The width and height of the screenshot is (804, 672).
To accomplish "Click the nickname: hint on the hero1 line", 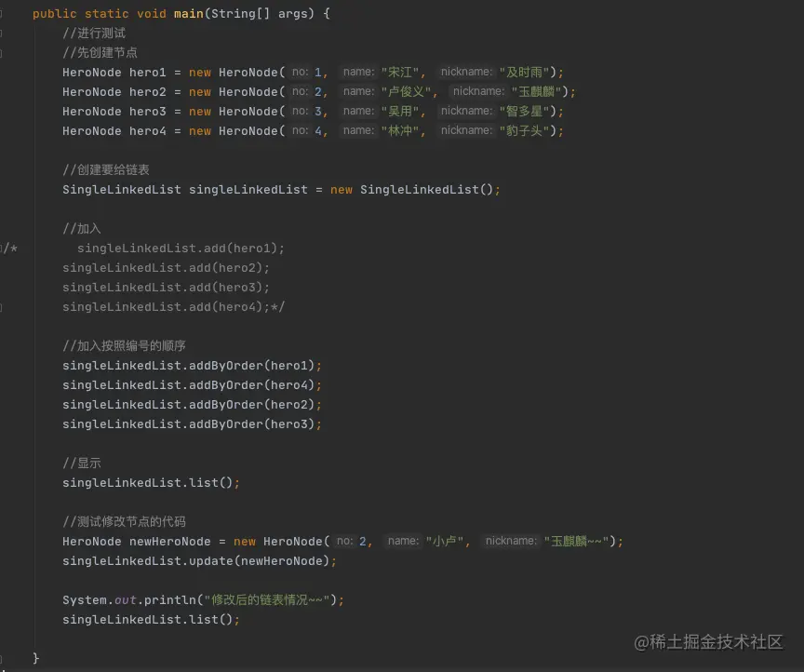I will (466, 72).
